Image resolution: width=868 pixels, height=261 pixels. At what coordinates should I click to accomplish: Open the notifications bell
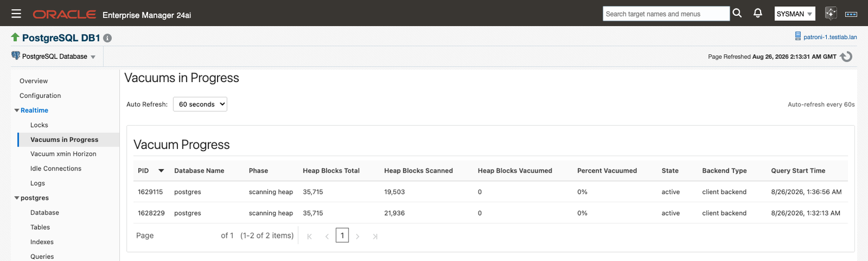pos(758,14)
